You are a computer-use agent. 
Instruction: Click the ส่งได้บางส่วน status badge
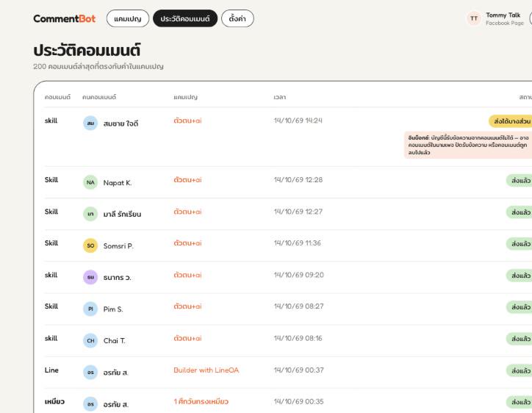pyautogui.click(x=510, y=121)
